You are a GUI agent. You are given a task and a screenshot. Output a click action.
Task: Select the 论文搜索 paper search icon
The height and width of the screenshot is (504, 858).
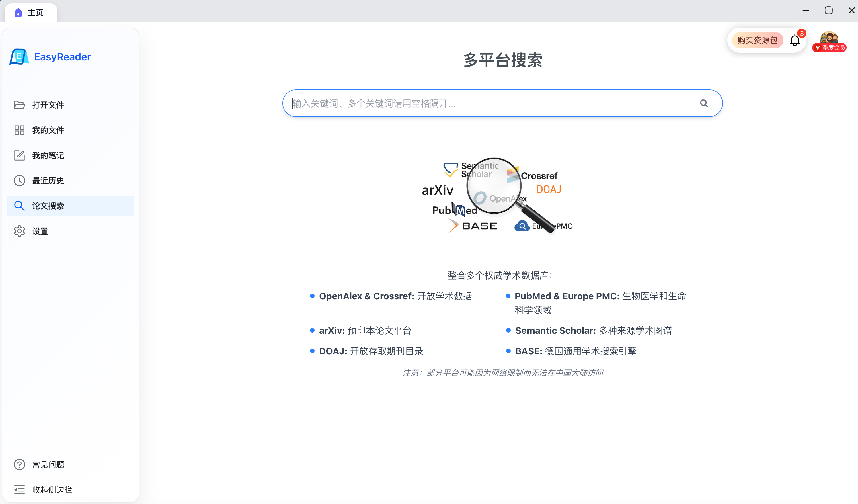(19, 206)
